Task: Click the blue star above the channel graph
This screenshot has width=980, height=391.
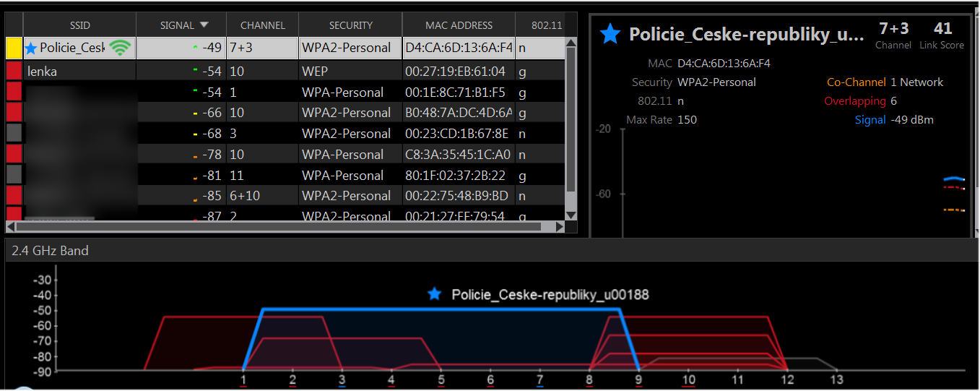Action: pyautogui.click(x=434, y=294)
